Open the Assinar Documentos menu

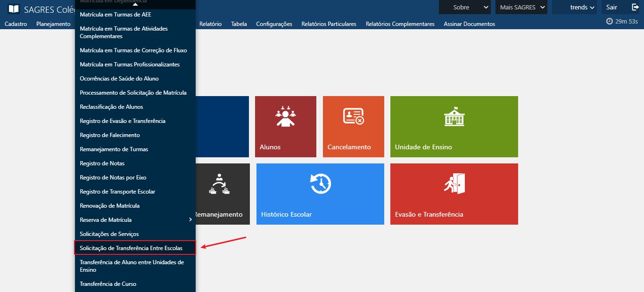tap(470, 24)
